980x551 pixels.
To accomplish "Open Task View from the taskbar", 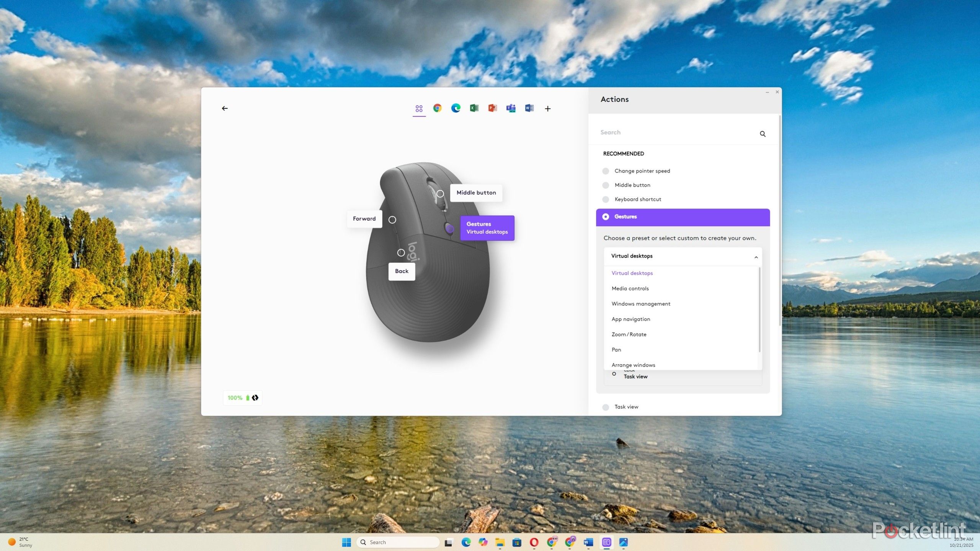I will tap(449, 542).
